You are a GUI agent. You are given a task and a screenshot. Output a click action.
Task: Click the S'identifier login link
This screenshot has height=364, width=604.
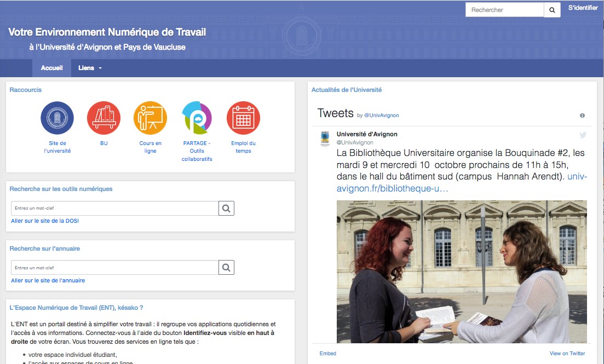pyautogui.click(x=583, y=8)
